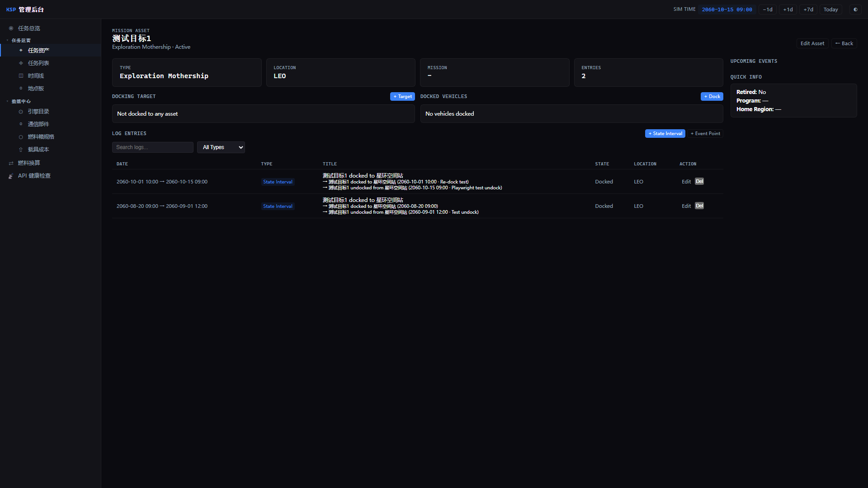Click date range 2060-10-01 10:00 → 2060-10-15 09:00
Image resolution: width=868 pixels, height=488 pixels.
click(x=162, y=182)
